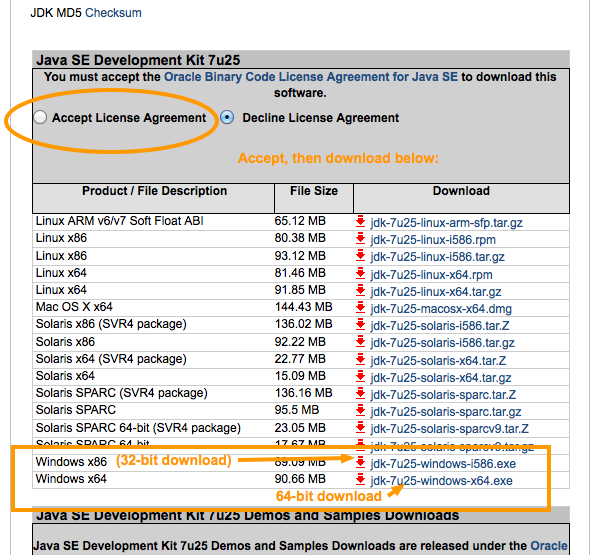Download jdk-7u25-solaris-sparc.tar.Z file link
Screen dimensions: 595x555
tap(443, 395)
